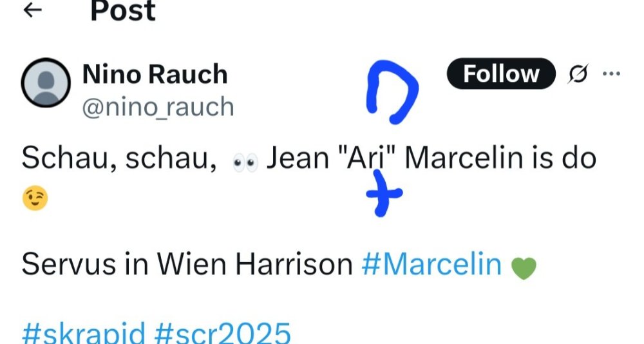The width and height of the screenshot is (644, 344).
Task: Open Nino Rauch's profile avatar
Action: coord(46,82)
